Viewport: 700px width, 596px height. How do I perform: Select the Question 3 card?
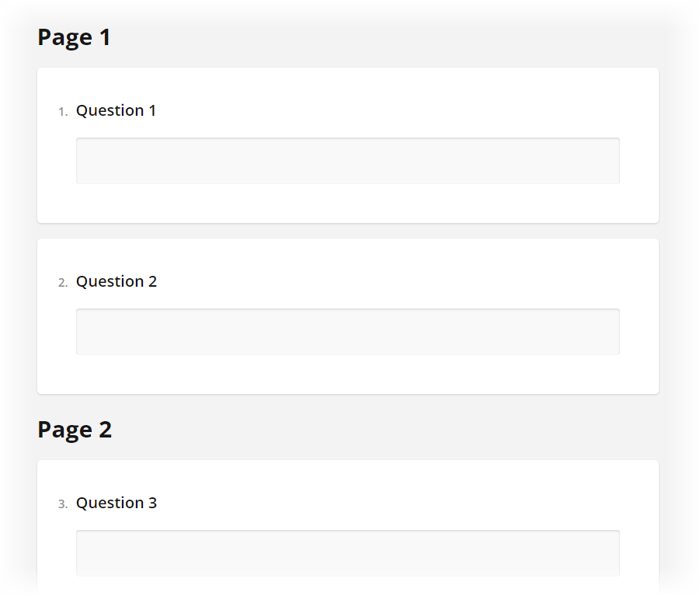pos(347,528)
